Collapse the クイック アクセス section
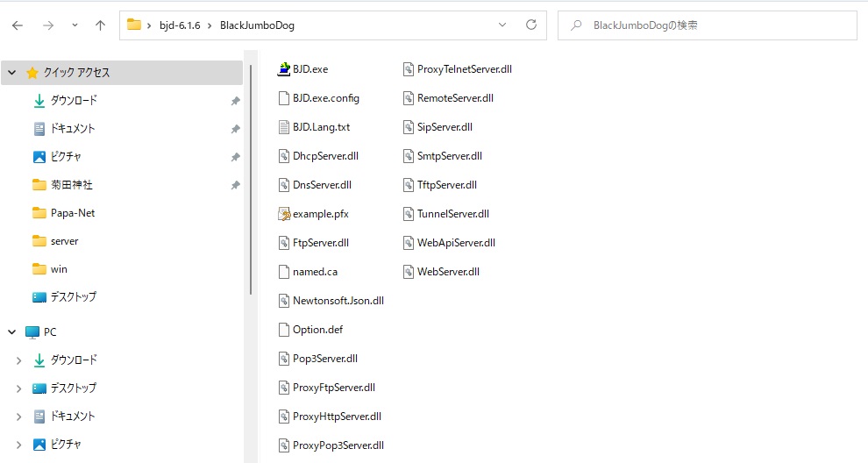The width and height of the screenshot is (868, 463). click(12, 73)
